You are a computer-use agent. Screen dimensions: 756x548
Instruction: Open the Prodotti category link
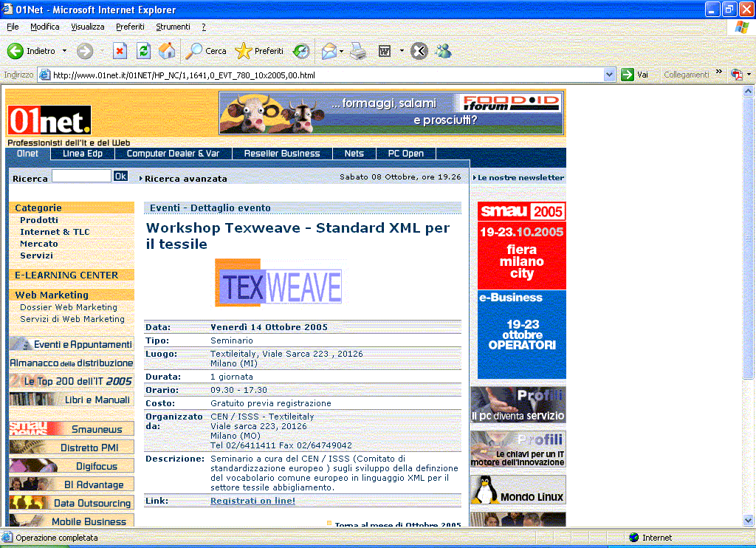[x=39, y=220]
